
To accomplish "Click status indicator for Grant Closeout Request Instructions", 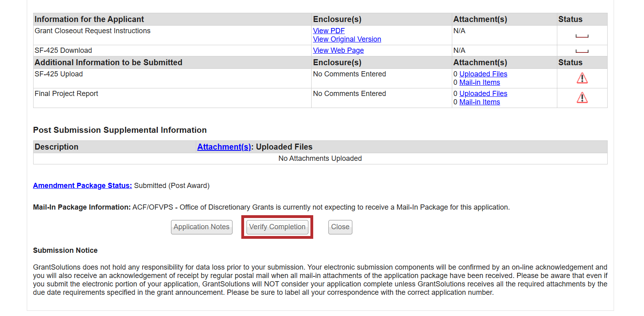I will point(582,36).
